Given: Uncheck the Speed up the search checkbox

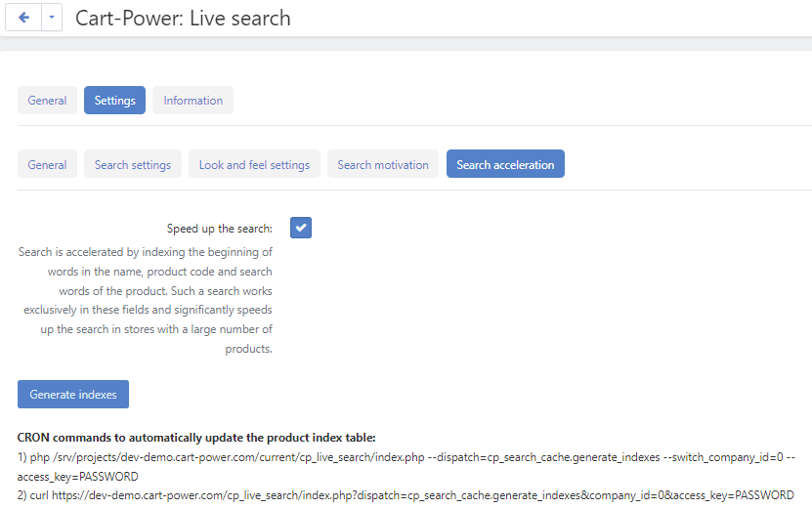Looking at the screenshot, I should click(x=301, y=228).
